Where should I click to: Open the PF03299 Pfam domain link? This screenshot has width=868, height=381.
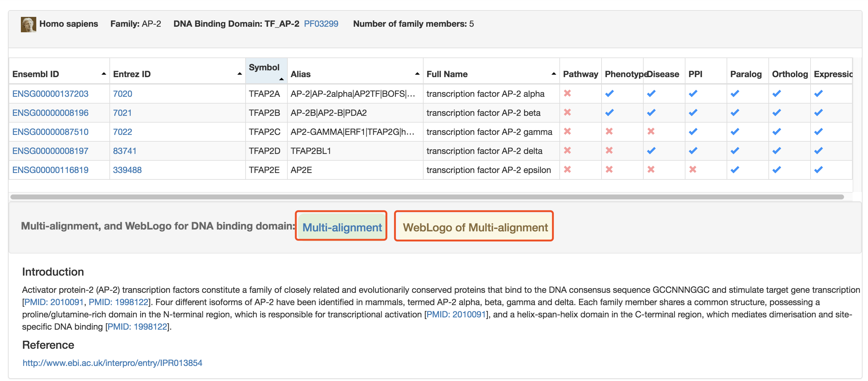321,24
